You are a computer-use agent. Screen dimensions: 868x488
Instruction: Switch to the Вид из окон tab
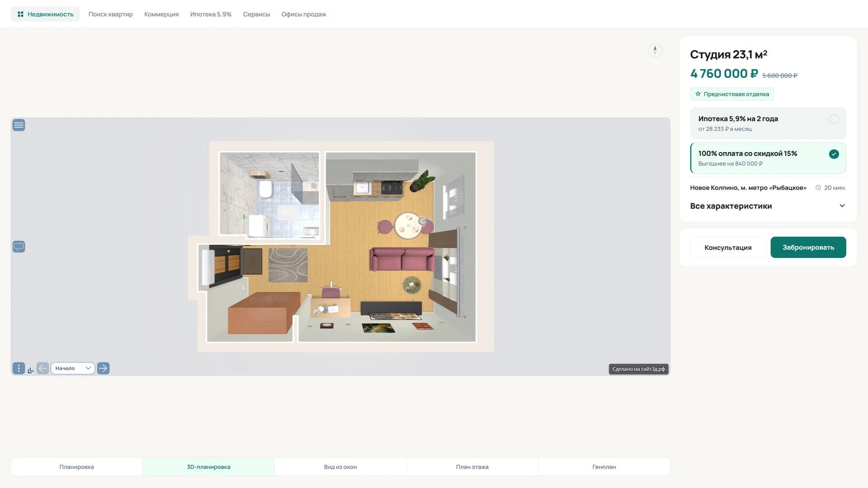click(x=340, y=467)
